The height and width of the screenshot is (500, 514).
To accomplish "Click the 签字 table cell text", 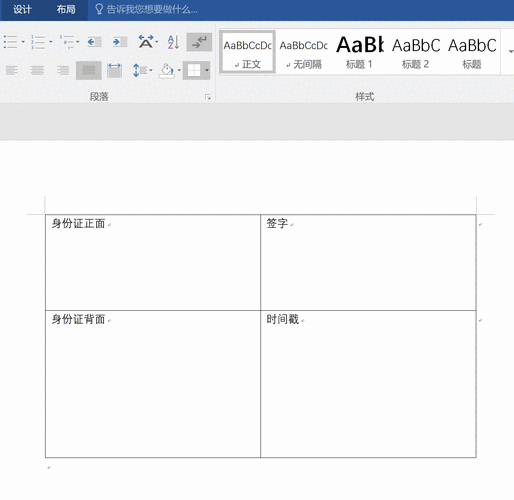I will (x=277, y=224).
